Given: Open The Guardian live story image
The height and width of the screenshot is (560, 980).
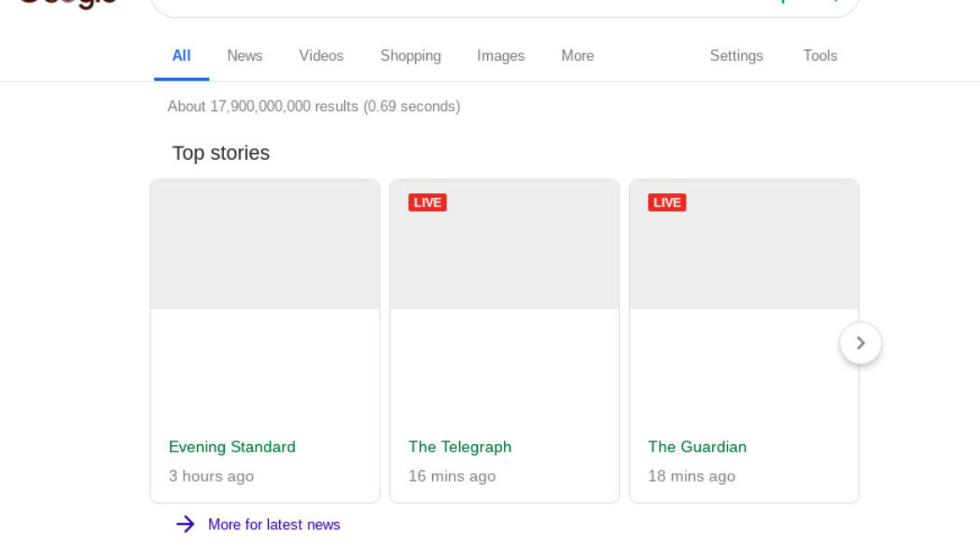Looking at the screenshot, I should click(x=744, y=254).
